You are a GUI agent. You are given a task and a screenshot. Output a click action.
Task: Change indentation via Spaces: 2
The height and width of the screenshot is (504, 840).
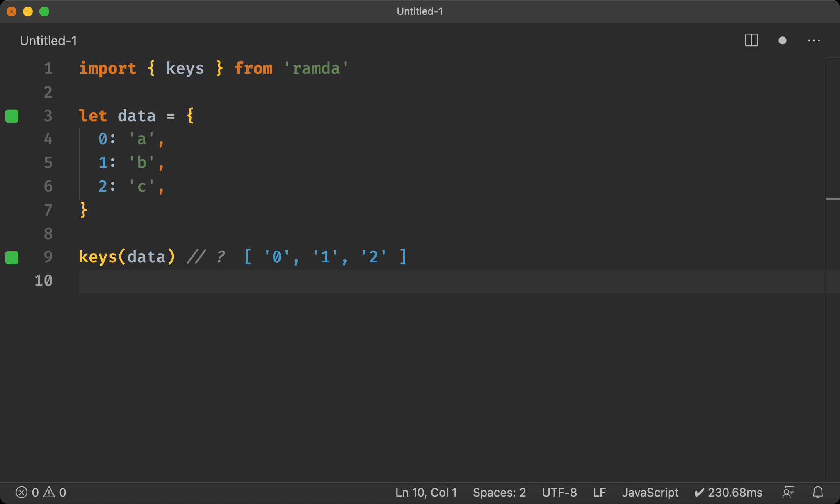point(499,492)
